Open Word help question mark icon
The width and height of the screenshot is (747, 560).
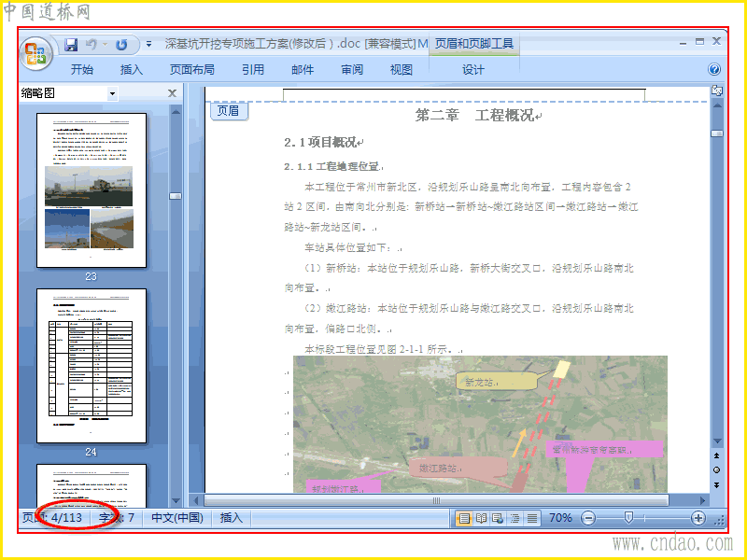point(713,69)
